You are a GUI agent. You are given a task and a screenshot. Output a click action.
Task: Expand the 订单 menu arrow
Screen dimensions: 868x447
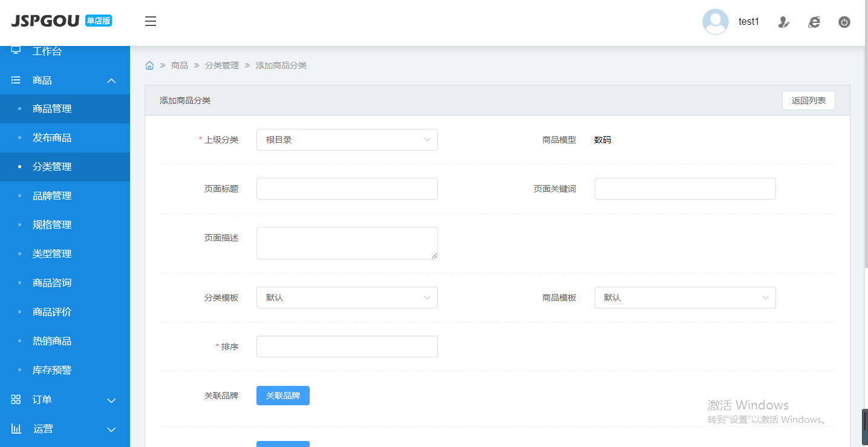(x=111, y=400)
